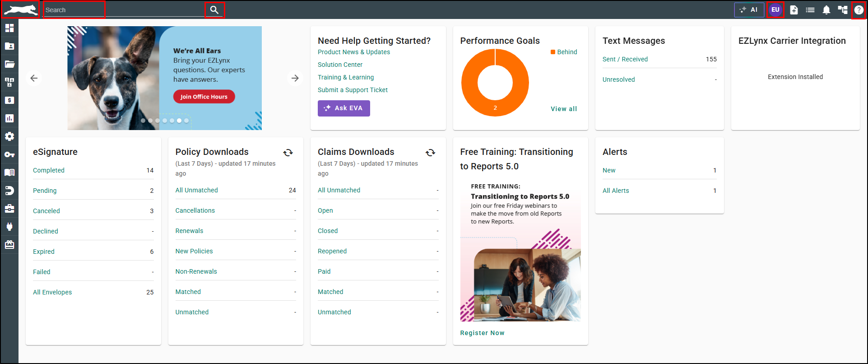Open the open-folder icon in sidebar

[x=9, y=64]
